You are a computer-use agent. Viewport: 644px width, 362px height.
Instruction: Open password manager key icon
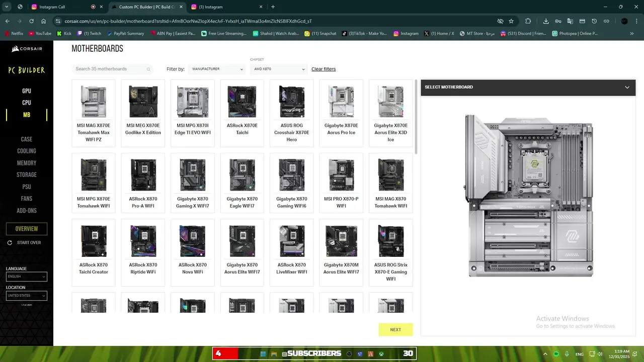(558, 21)
